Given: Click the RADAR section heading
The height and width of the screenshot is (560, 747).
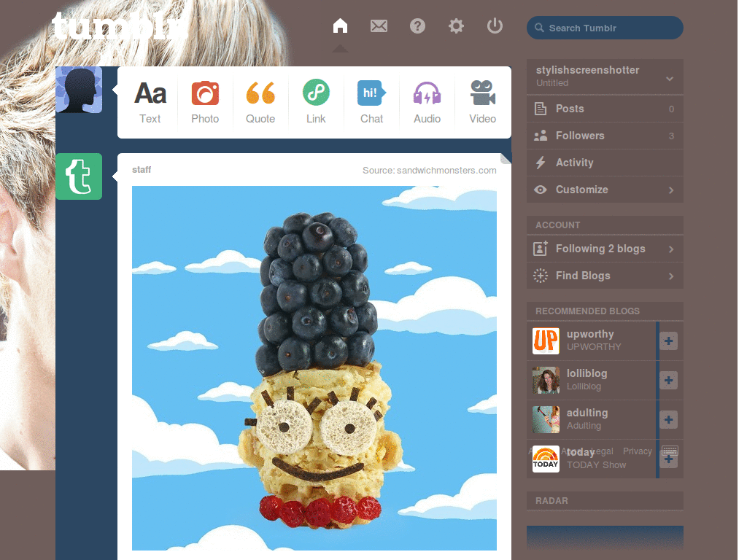Looking at the screenshot, I should [551, 501].
